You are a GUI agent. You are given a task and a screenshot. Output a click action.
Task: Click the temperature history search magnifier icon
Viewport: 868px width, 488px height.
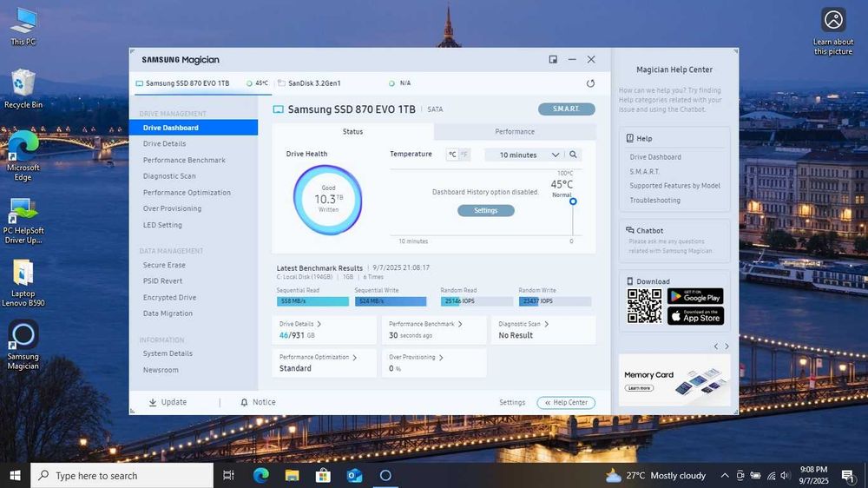coord(573,155)
